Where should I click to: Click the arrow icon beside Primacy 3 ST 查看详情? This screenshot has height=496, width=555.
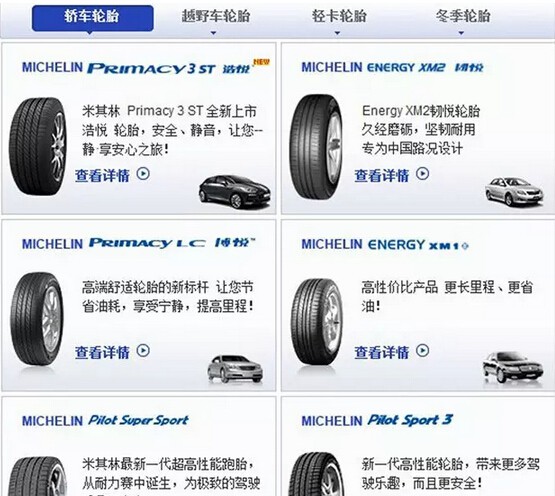pyautogui.click(x=143, y=174)
